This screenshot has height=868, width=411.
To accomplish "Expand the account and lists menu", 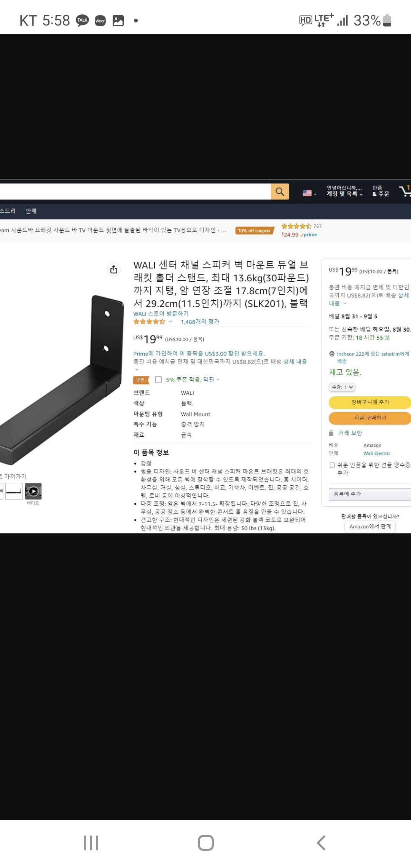I will [344, 191].
